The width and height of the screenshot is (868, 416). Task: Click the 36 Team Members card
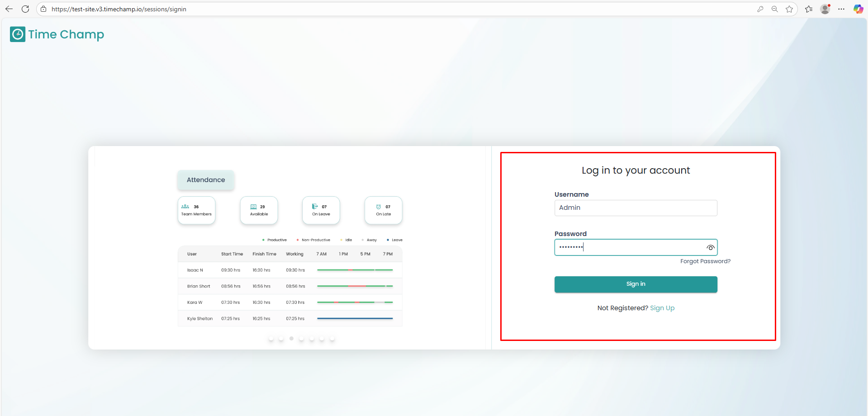(196, 210)
